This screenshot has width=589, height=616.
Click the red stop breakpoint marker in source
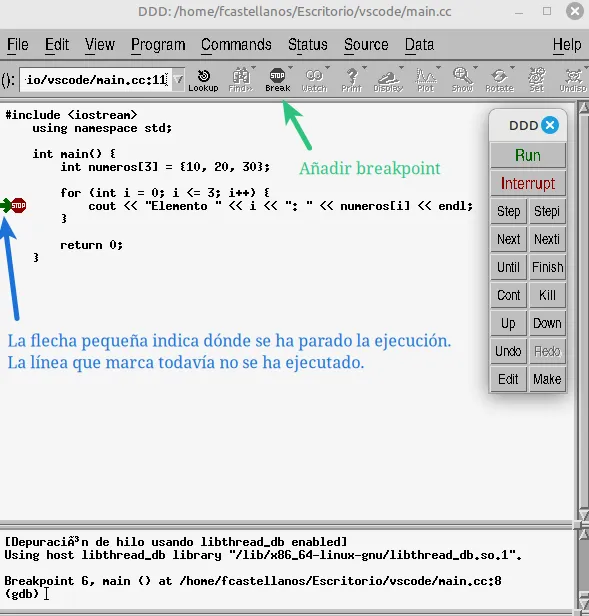(x=18, y=205)
